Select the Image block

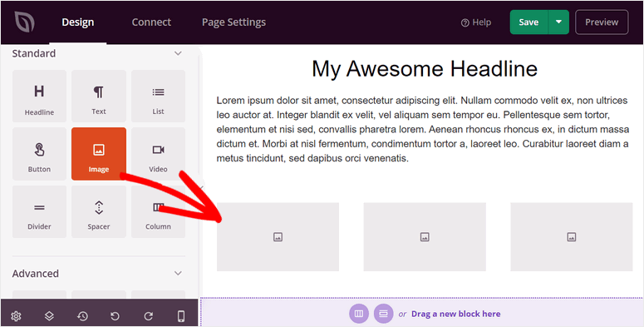click(99, 154)
